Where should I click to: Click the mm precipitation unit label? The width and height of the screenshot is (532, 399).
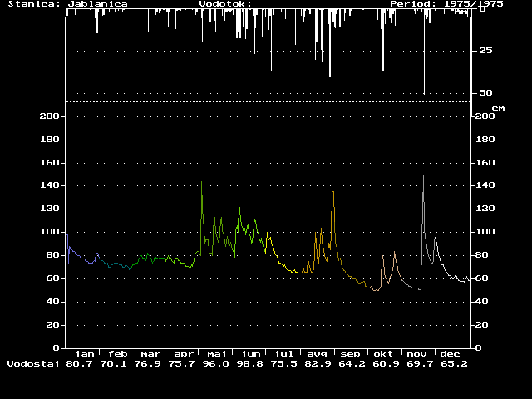[461, 12]
